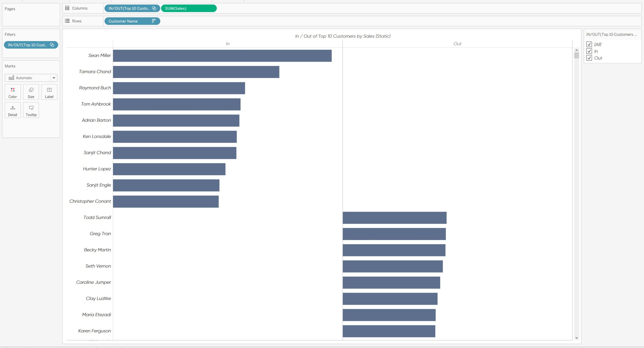
Task: Open the Tooltip marks card
Action: click(31, 110)
